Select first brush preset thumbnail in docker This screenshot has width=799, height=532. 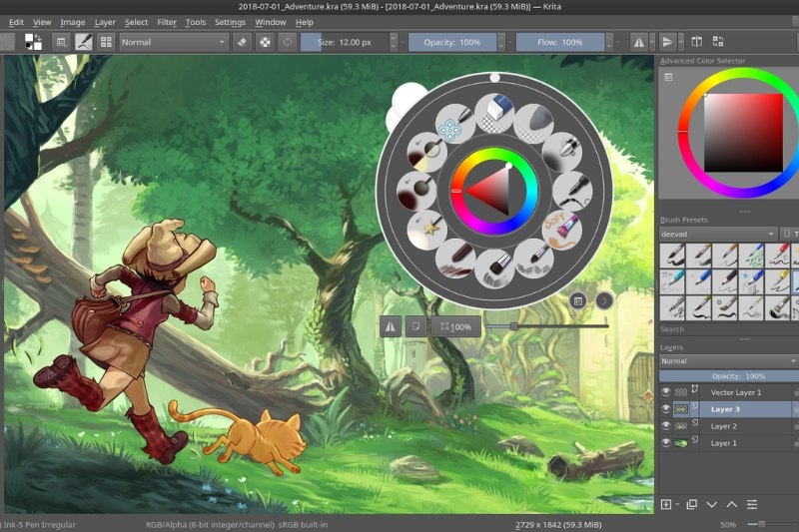point(672,256)
